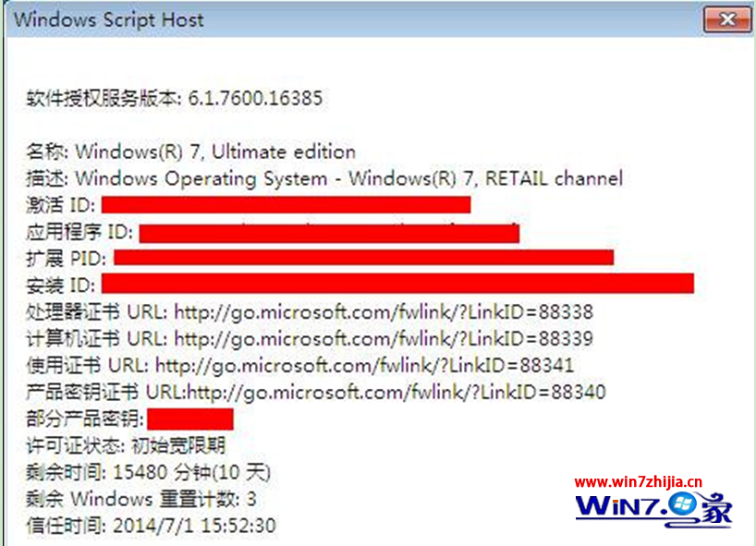Click the red block beside 部分产品密钥
Screen dimensions: 756x546
point(190,419)
